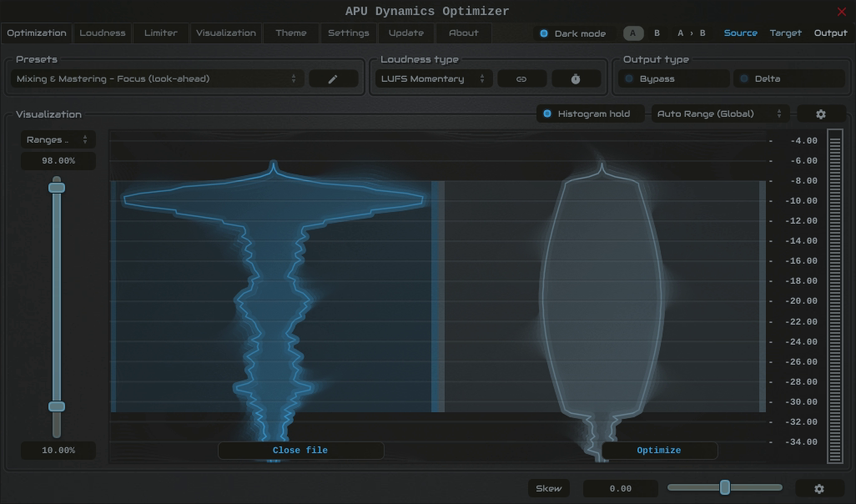Enable Bypass output type

(673, 79)
